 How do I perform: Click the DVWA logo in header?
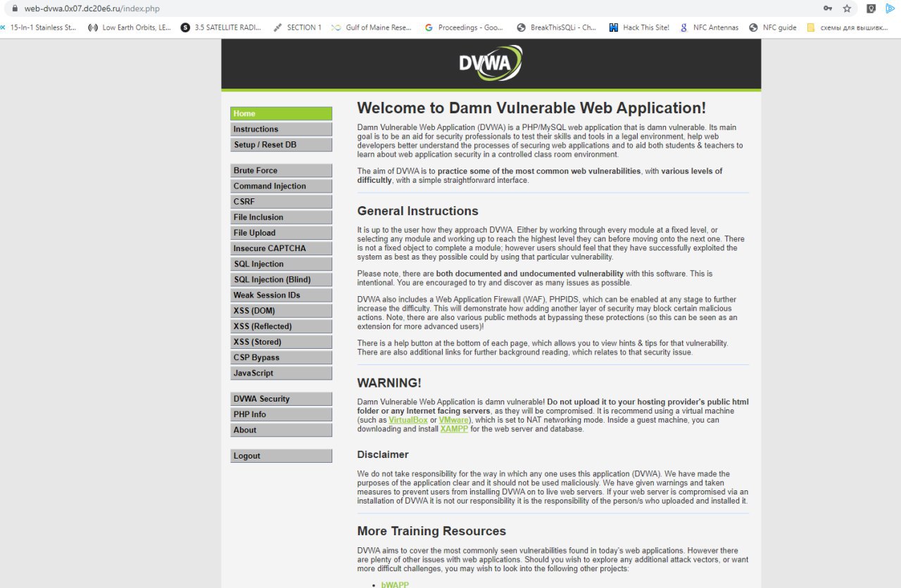tap(491, 63)
